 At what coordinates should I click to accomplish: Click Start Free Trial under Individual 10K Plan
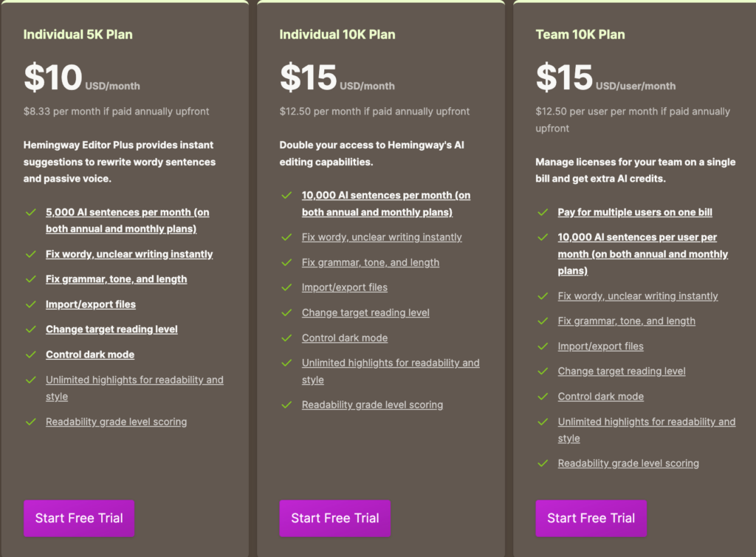[x=335, y=518]
